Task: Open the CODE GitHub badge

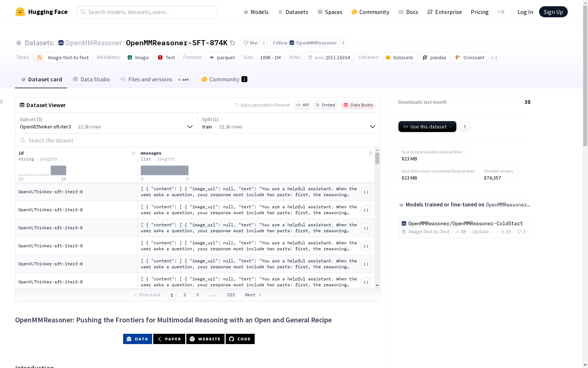Action: (x=240, y=339)
